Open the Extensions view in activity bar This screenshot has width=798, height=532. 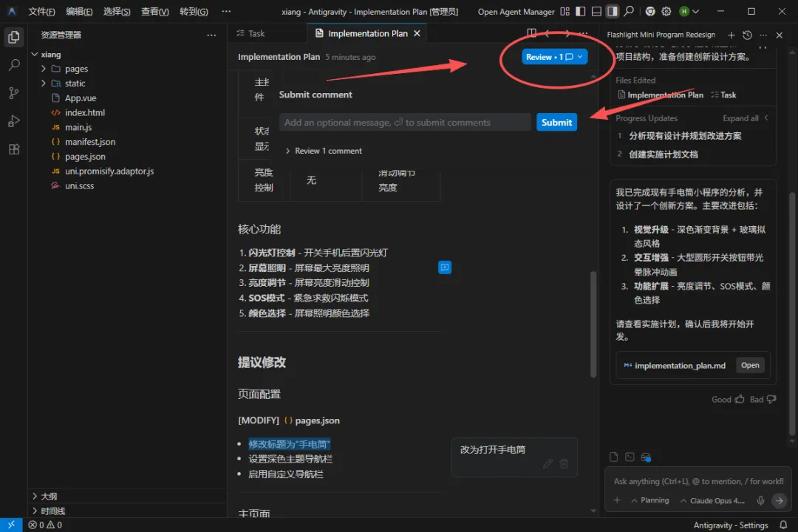(x=13, y=149)
